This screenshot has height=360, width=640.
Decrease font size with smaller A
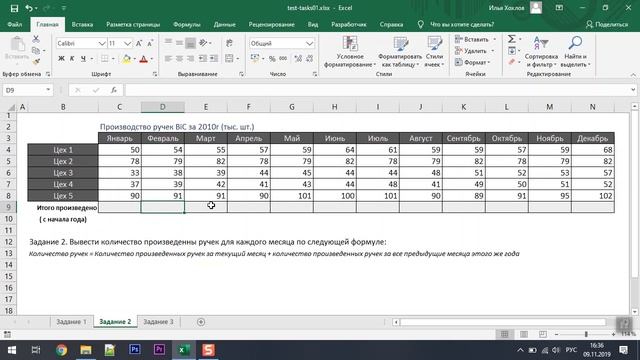coord(150,43)
